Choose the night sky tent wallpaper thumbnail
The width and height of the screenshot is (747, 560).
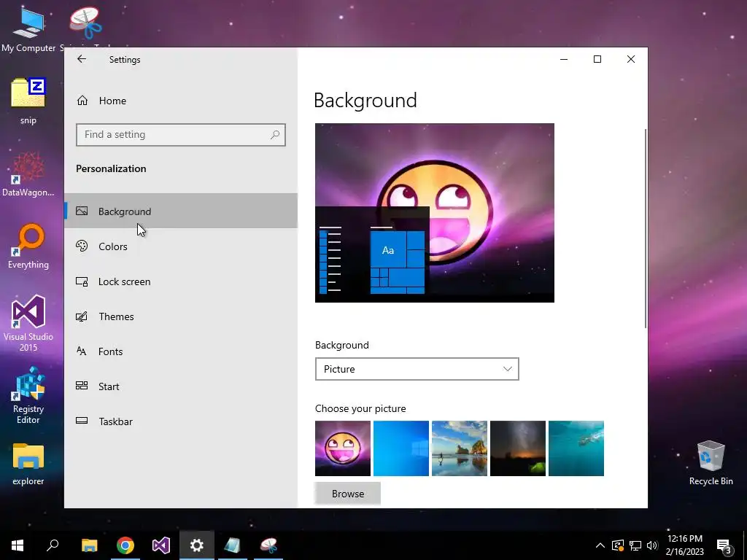click(x=518, y=448)
